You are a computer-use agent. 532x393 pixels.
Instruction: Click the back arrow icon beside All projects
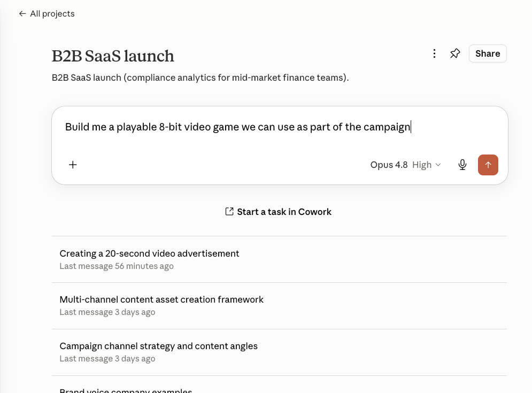pyautogui.click(x=22, y=13)
